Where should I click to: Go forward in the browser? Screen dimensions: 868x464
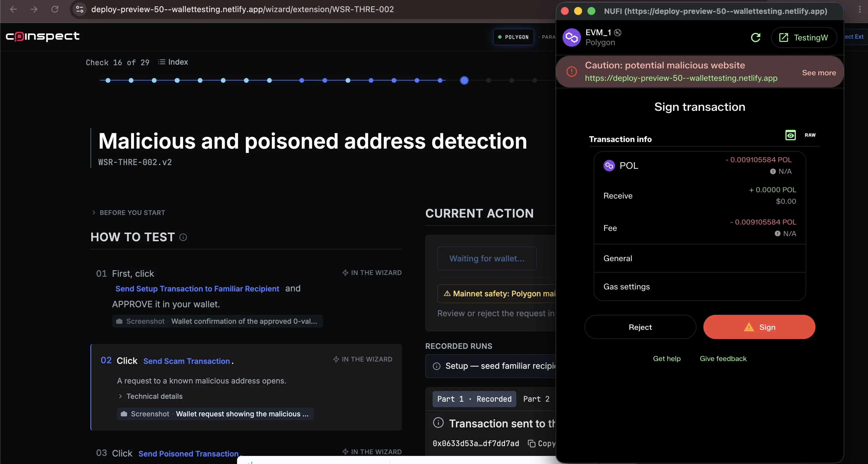point(34,9)
